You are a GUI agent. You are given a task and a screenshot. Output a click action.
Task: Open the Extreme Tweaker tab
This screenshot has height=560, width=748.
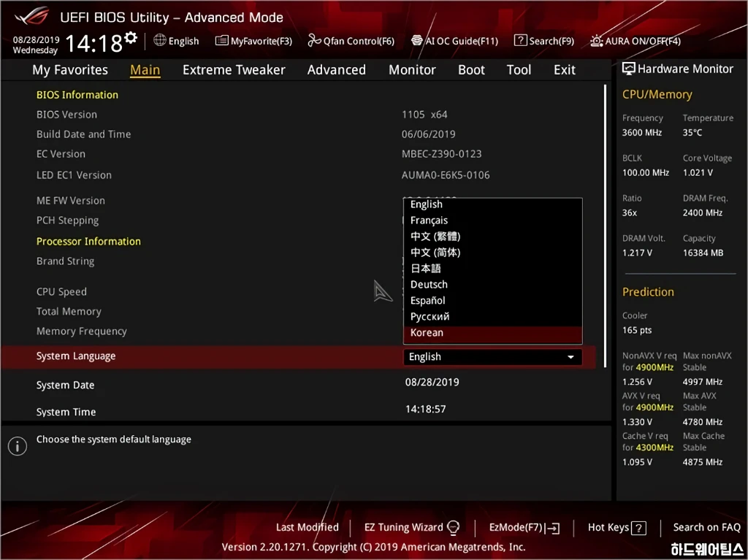(x=234, y=70)
